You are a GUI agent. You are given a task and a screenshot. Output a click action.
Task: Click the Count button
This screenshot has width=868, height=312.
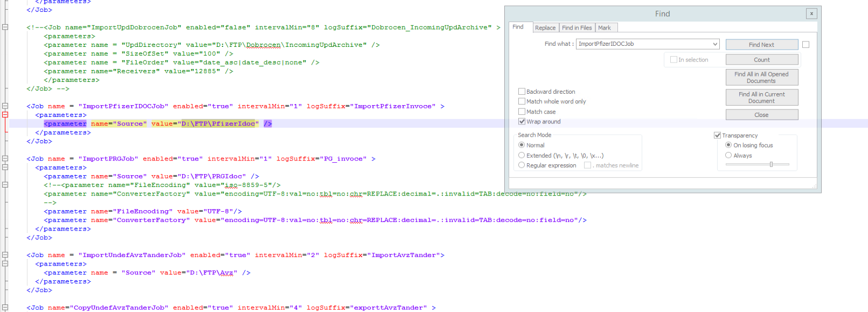pos(761,60)
